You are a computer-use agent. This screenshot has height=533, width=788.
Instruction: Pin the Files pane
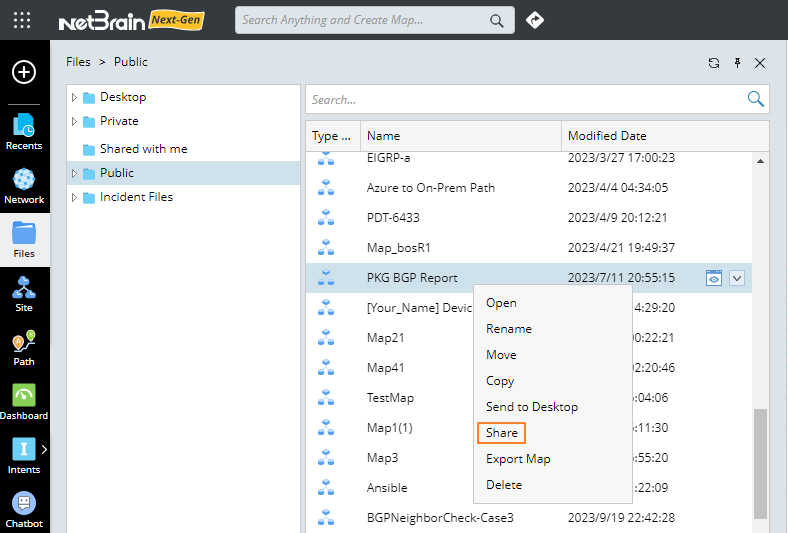point(737,63)
